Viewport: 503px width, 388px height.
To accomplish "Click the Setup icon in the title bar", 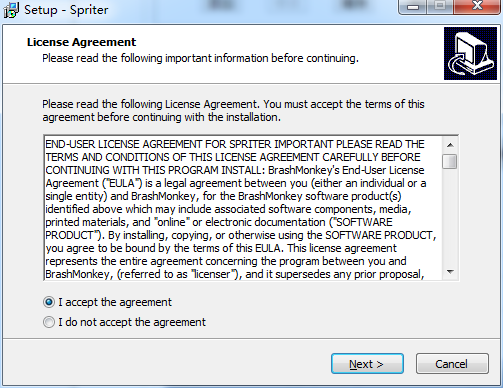I will point(11,10).
